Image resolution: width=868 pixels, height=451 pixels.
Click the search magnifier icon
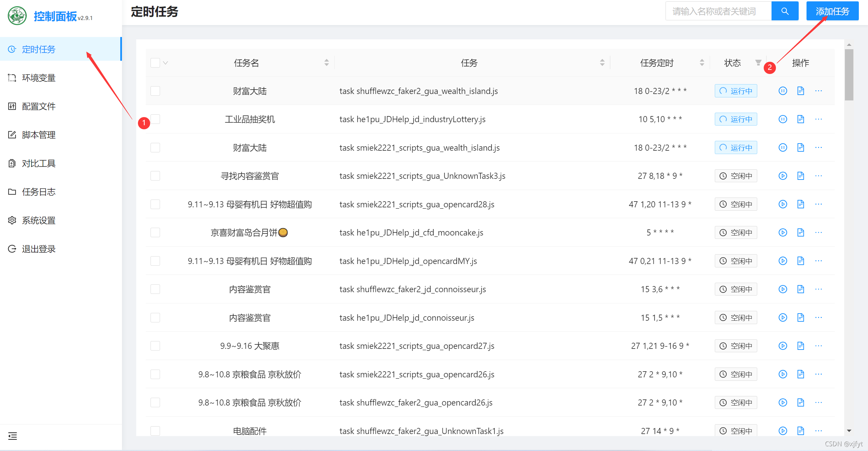(x=784, y=11)
